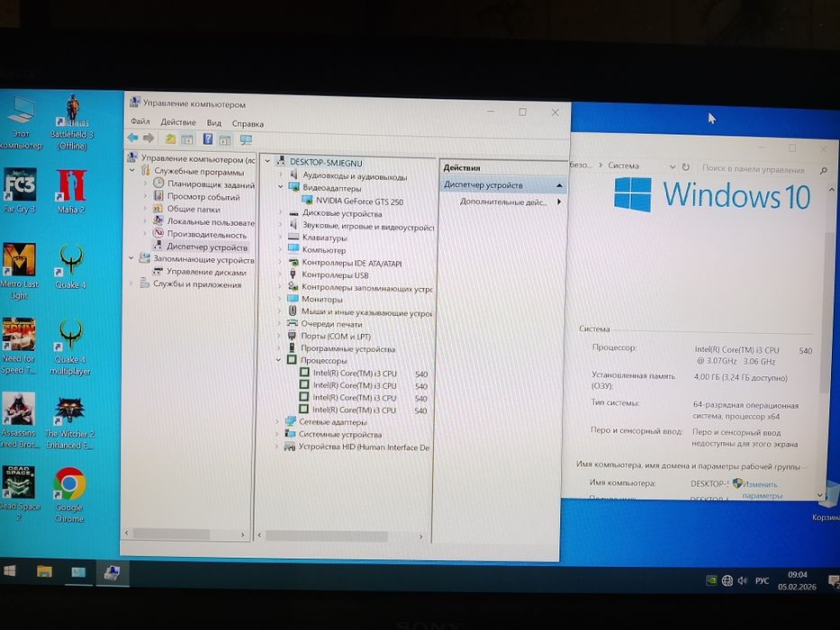The height and width of the screenshot is (630, 840).
Task: Open File Explorer from the taskbar
Action: click(x=44, y=571)
